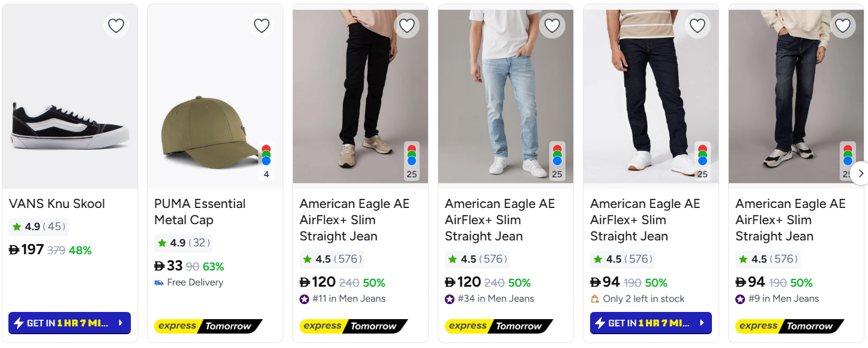Expand arrow on VANS delivery button
Image resolution: width=868 pixels, height=348 pixels.
coord(121,323)
